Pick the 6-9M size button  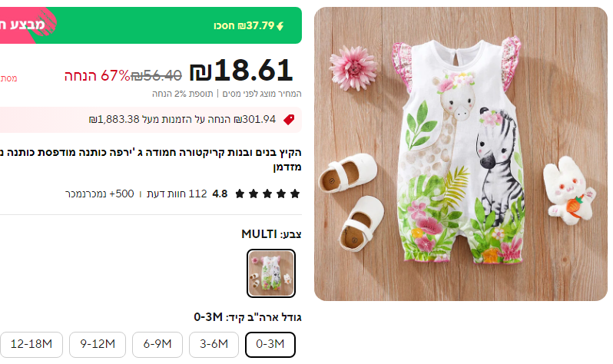(x=157, y=345)
